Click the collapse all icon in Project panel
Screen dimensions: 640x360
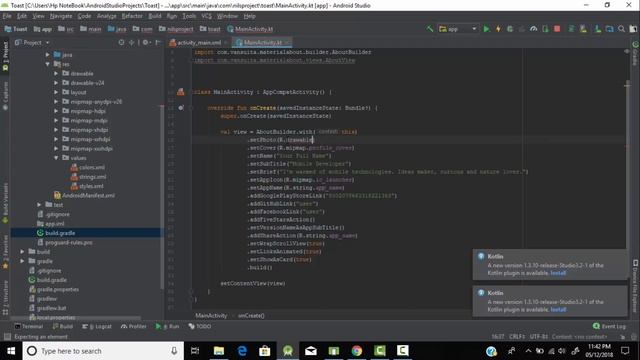tap(131, 42)
